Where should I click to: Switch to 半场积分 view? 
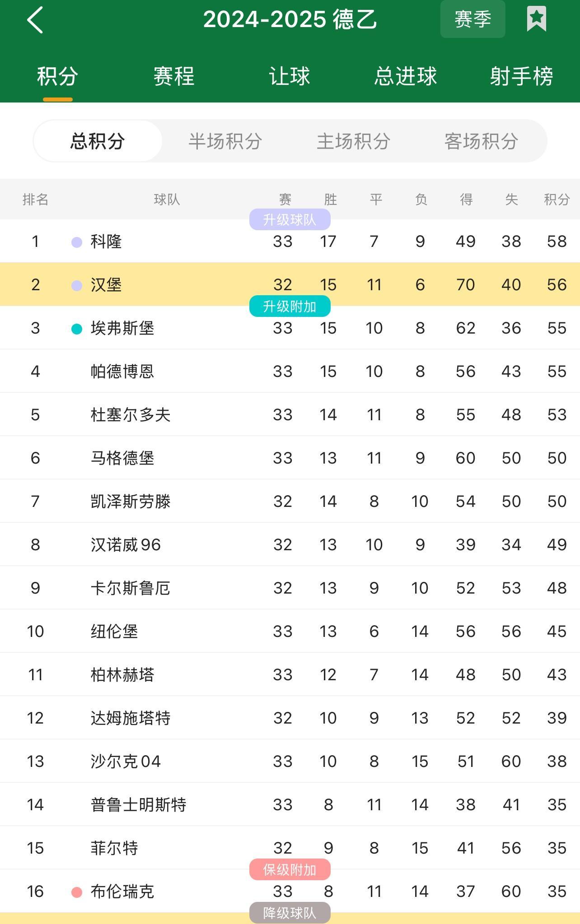(225, 141)
